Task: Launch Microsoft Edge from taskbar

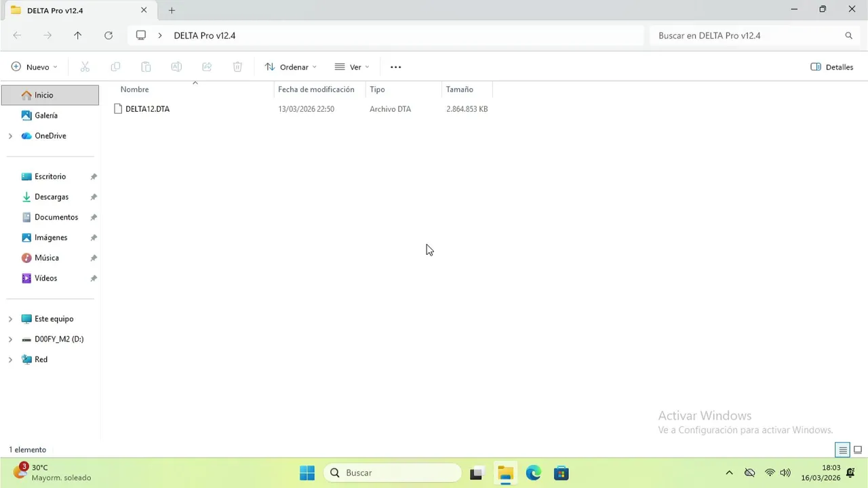Action: [x=534, y=472]
